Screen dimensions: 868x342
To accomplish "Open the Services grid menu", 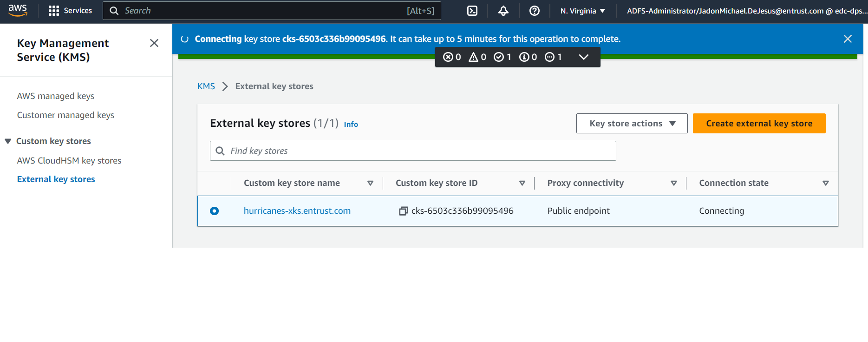I will (x=54, y=11).
